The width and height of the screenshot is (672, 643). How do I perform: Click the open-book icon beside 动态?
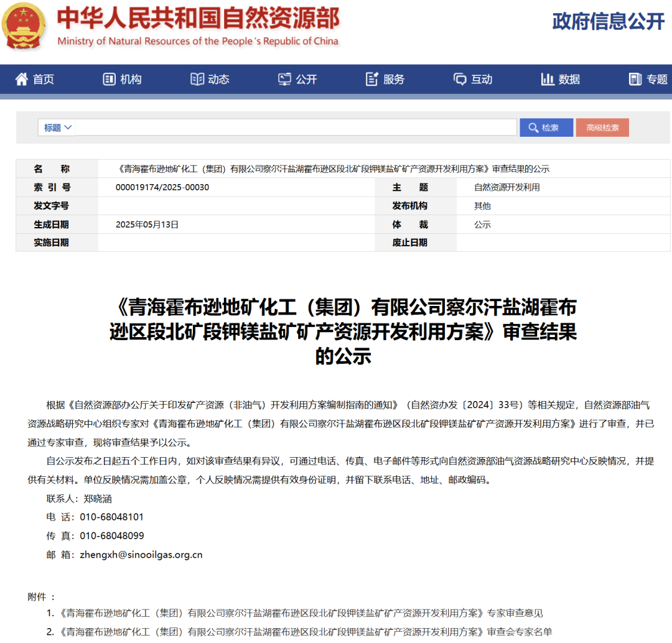pyautogui.click(x=197, y=79)
